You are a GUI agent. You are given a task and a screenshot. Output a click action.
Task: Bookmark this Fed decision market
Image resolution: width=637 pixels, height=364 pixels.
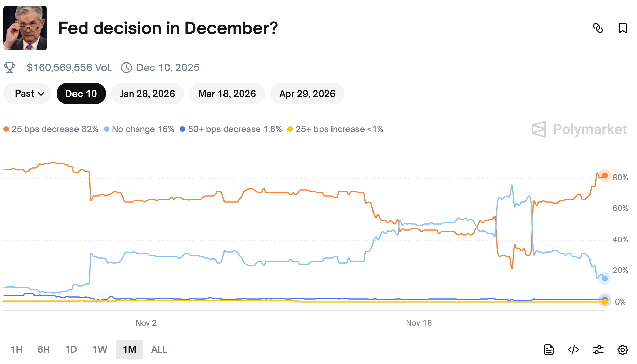tap(622, 28)
